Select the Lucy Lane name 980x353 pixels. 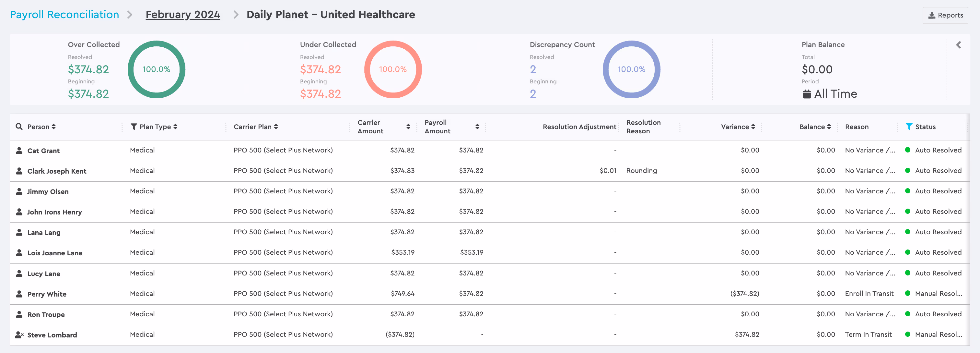[44, 274]
